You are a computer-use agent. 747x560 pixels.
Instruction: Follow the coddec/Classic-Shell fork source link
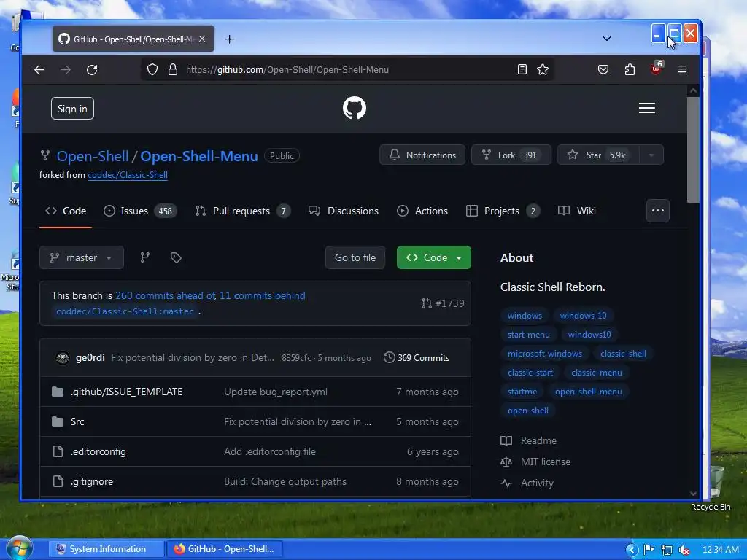coord(127,175)
